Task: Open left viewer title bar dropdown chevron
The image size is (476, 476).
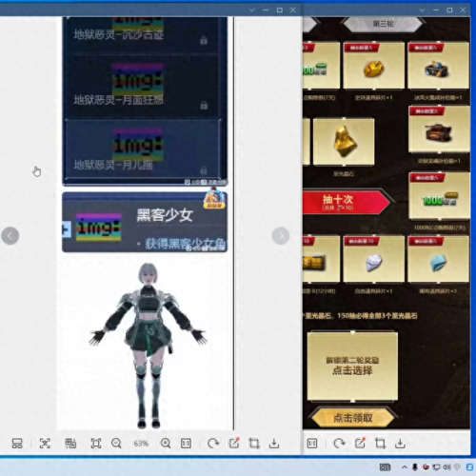Action: tap(252, 10)
